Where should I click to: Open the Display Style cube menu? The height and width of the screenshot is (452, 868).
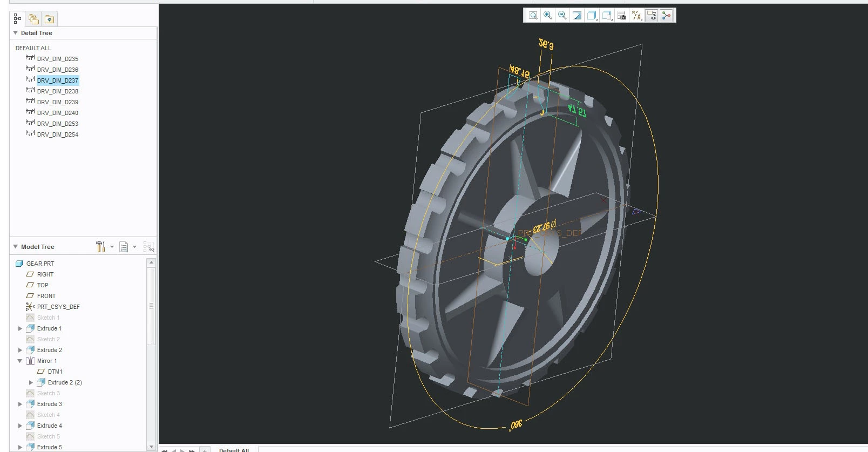point(592,15)
